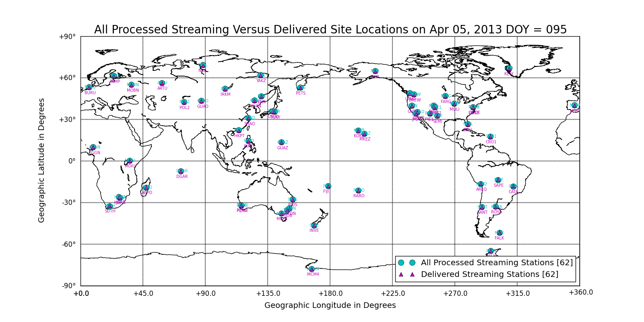Select the RARO station marker
644x322 pixels.
pyautogui.click(x=358, y=190)
